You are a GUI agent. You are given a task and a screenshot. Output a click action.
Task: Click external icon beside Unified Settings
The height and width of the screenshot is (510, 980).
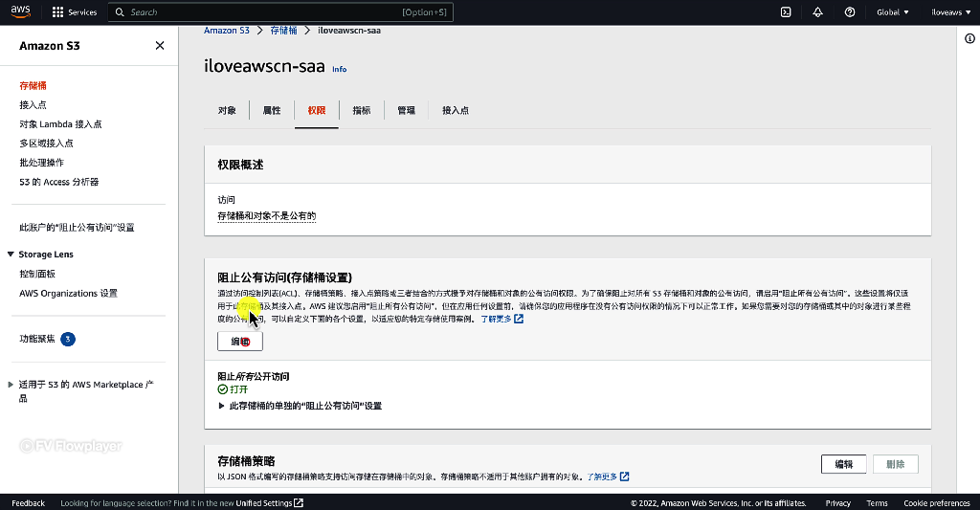(x=299, y=503)
